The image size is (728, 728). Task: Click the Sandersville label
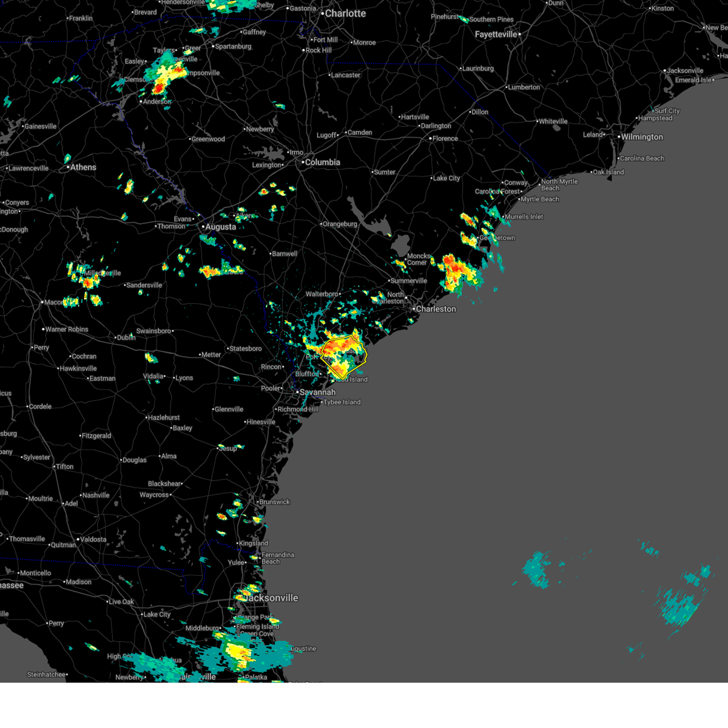144,286
